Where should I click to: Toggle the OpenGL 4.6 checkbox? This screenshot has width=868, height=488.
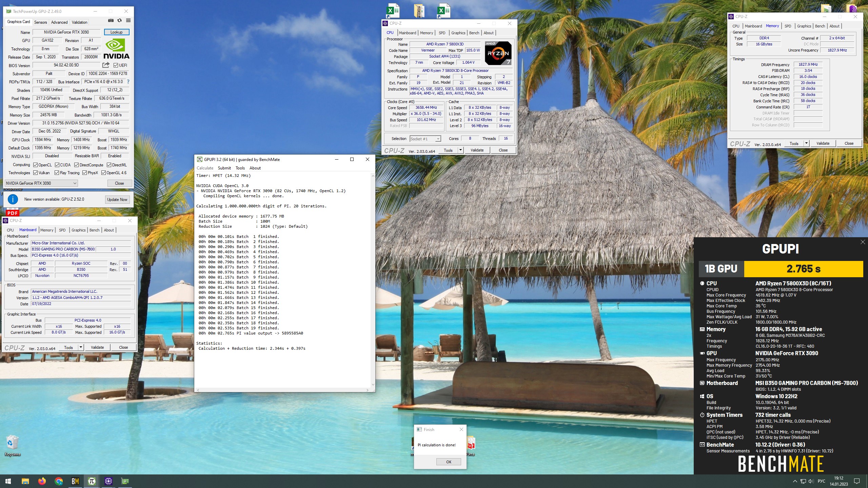click(x=103, y=173)
